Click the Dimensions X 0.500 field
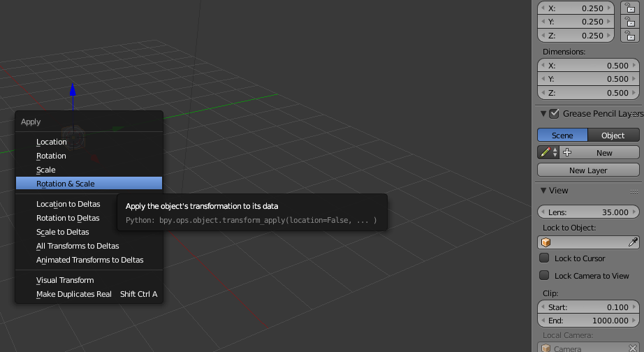 click(588, 66)
